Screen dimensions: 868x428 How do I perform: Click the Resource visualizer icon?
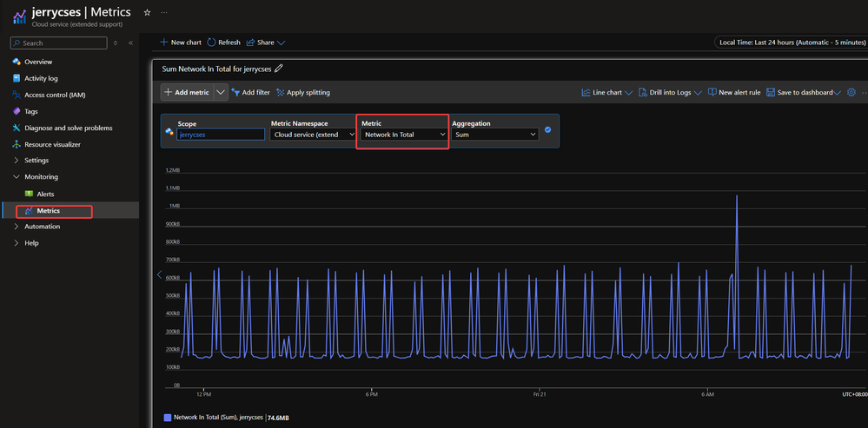pos(17,144)
